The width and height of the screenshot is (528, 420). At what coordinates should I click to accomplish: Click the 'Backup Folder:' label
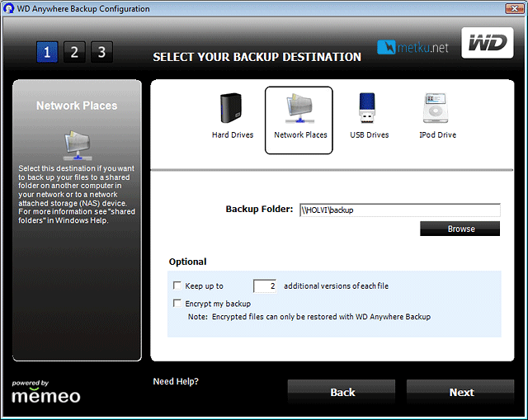[259, 209]
